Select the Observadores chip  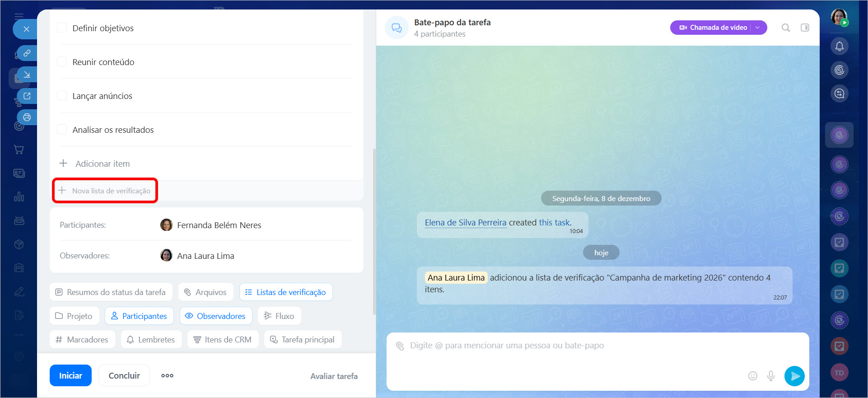tap(215, 316)
